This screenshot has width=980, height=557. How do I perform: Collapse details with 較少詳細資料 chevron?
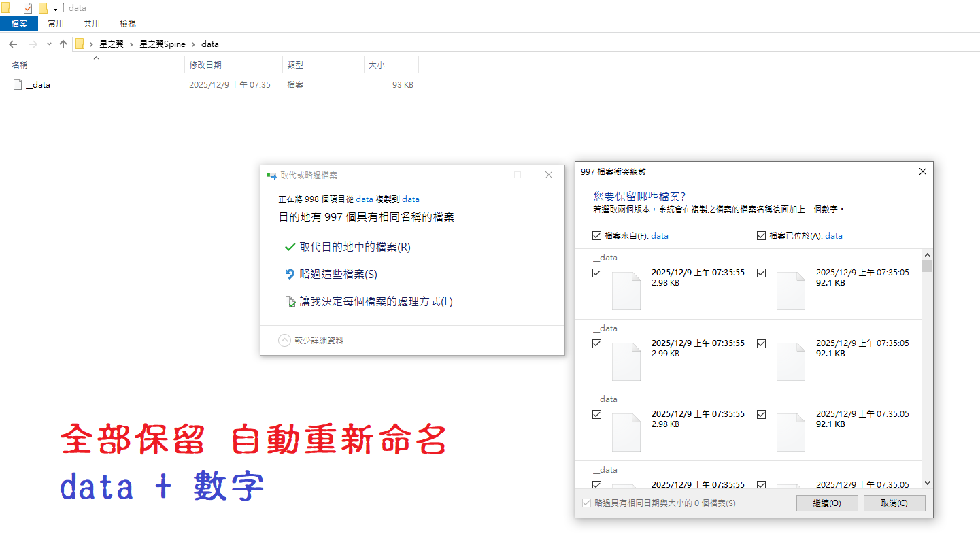[x=285, y=340]
